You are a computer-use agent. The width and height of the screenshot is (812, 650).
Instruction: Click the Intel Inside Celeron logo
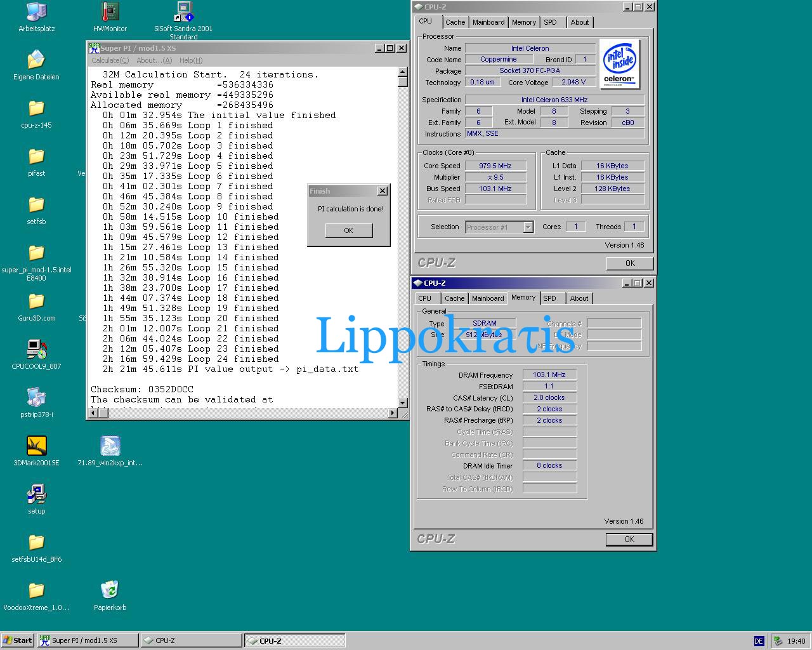click(619, 64)
